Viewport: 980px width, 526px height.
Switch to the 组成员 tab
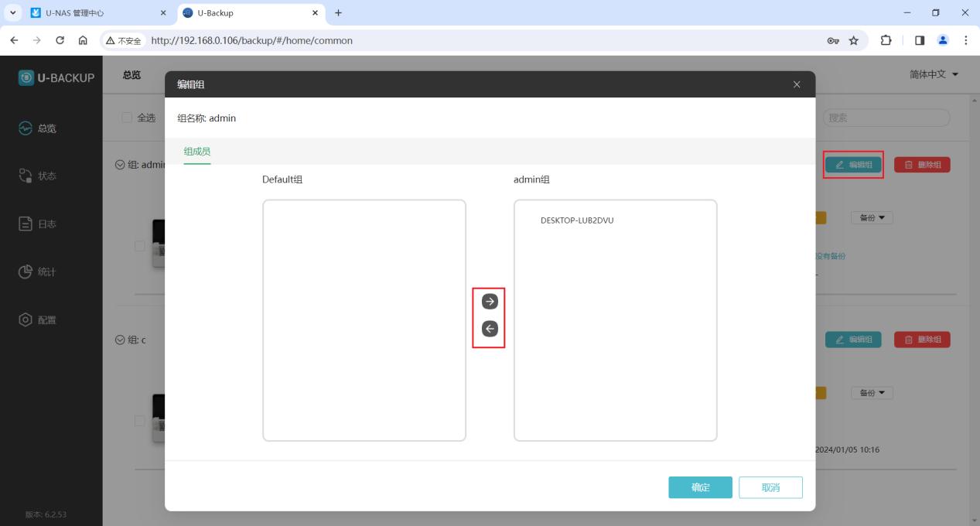[x=196, y=152]
